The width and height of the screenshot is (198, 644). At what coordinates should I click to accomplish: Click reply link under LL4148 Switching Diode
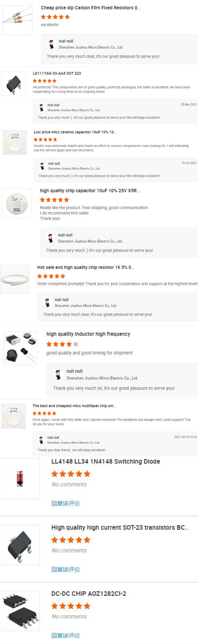point(66,503)
